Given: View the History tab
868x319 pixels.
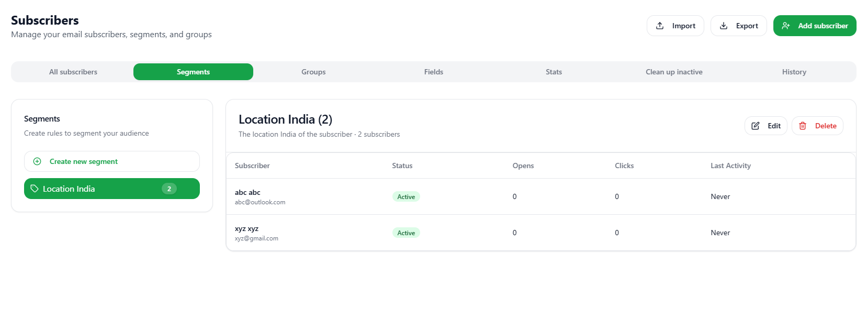Looking at the screenshot, I should pyautogui.click(x=794, y=72).
